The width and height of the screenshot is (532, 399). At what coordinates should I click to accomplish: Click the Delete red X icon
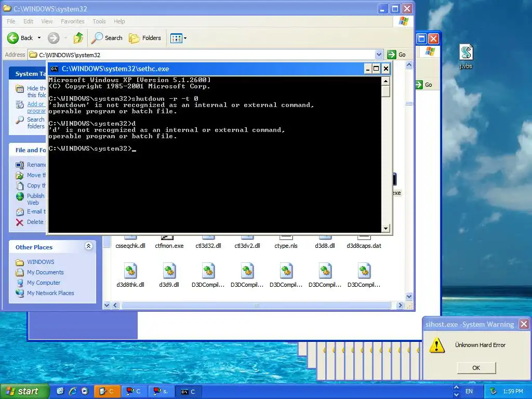tap(20, 222)
